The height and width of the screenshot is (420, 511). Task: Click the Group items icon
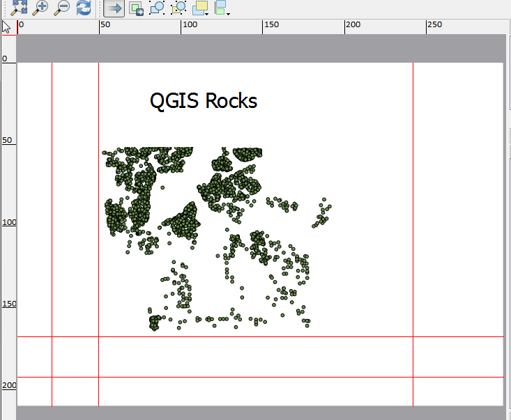[158, 8]
